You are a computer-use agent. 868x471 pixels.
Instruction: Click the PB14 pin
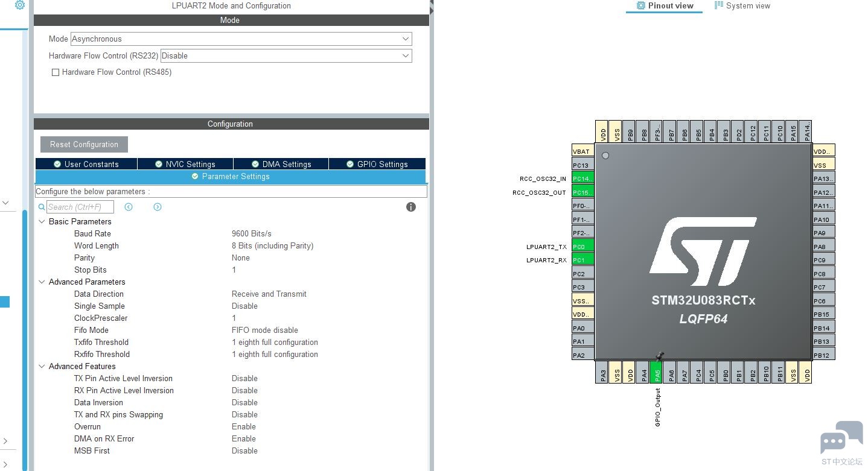pyautogui.click(x=823, y=328)
